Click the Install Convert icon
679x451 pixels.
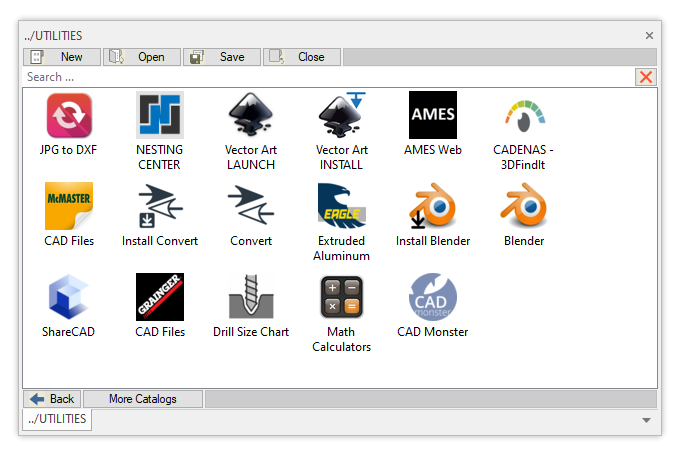click(x=160, y=206)
